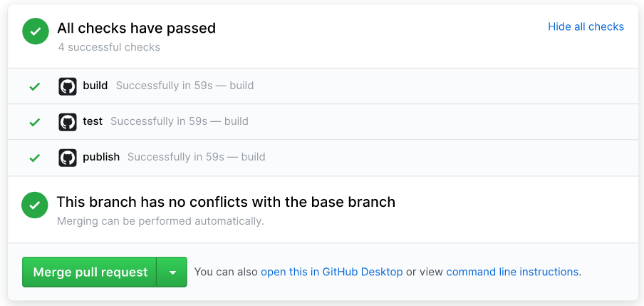Click the GitHub logo icon for build check

(x=68, y=86)
